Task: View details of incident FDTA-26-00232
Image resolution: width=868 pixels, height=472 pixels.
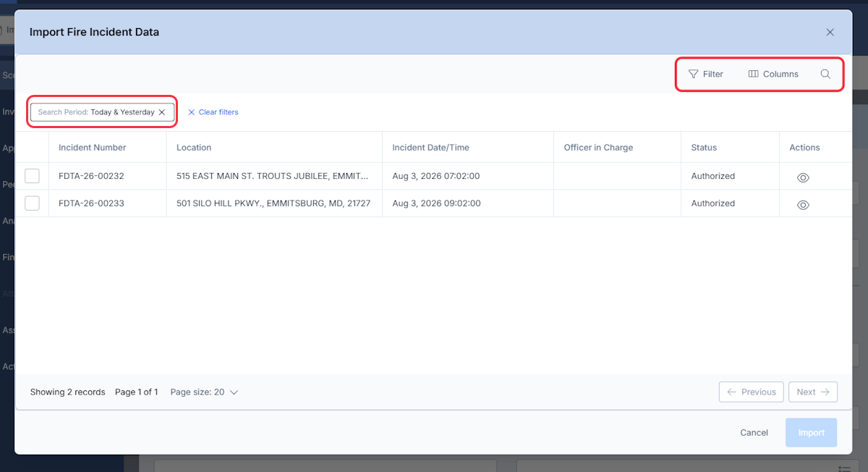Action: point(803,177)
